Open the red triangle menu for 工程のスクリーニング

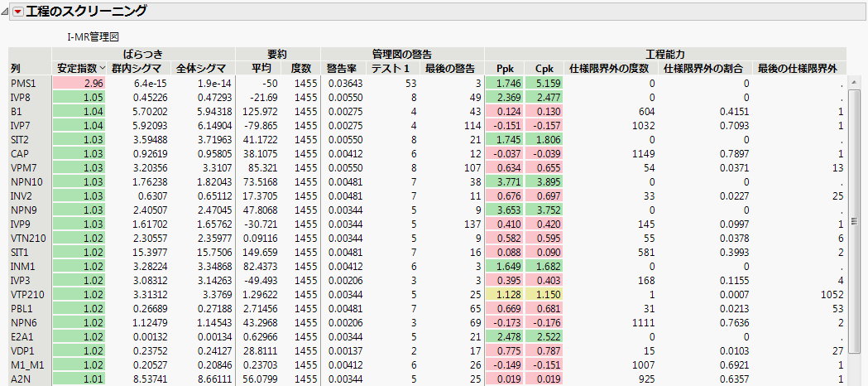[17, 12]
